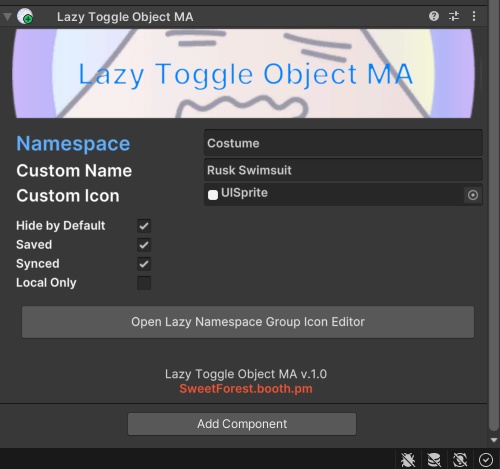Click the Lazy Toggle Object MA banner

coord(244,73)
